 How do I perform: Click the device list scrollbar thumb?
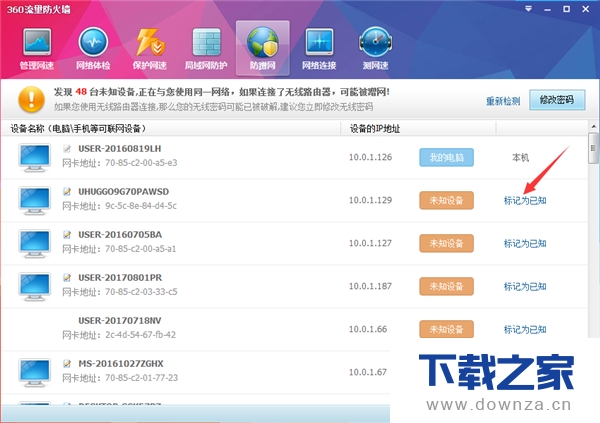click(593, 148)
